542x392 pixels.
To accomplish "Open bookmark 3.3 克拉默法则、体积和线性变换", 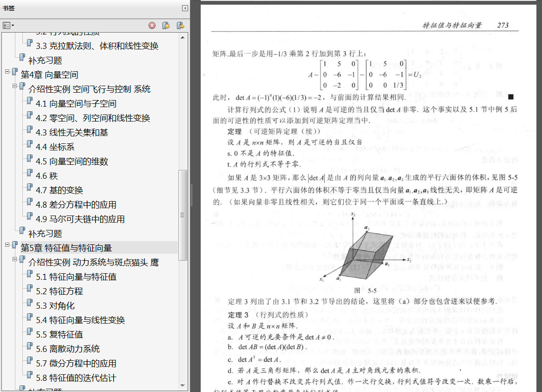I will 97,46.
